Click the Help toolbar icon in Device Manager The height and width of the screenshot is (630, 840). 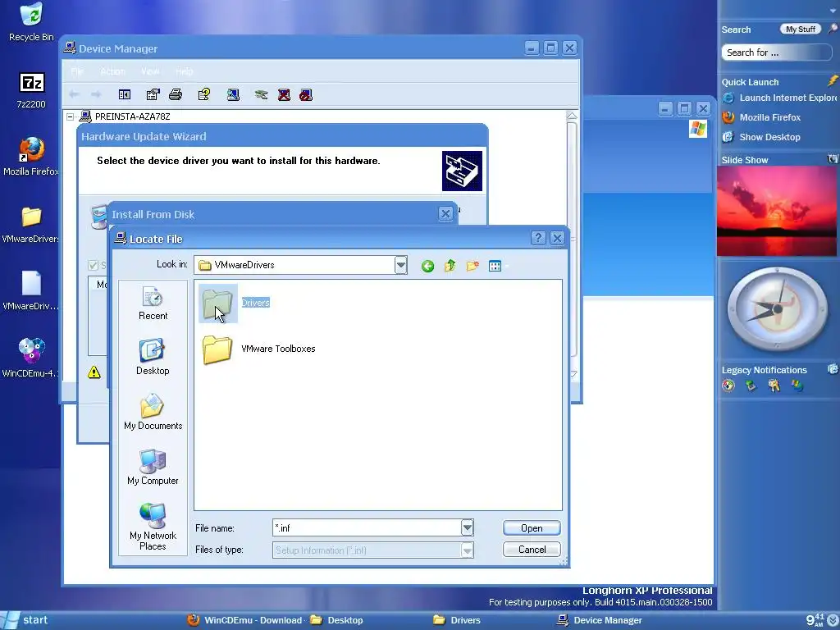click(x=204, y=95)
